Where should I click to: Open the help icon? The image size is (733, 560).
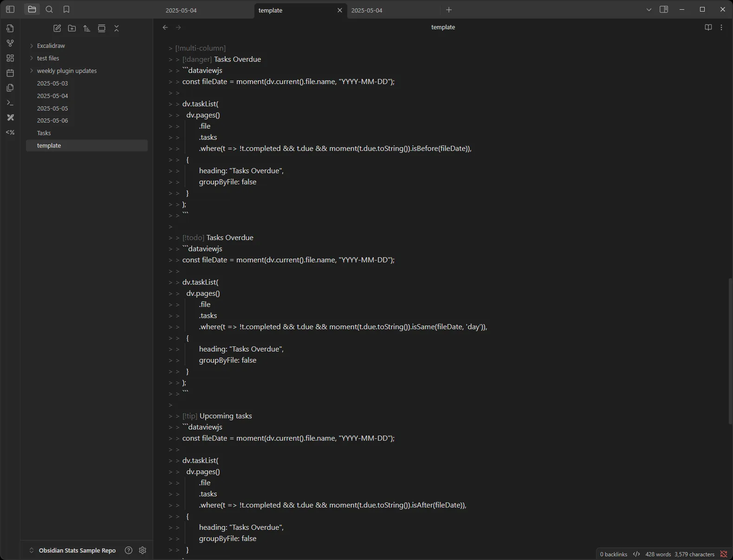(x=129, y=550)
